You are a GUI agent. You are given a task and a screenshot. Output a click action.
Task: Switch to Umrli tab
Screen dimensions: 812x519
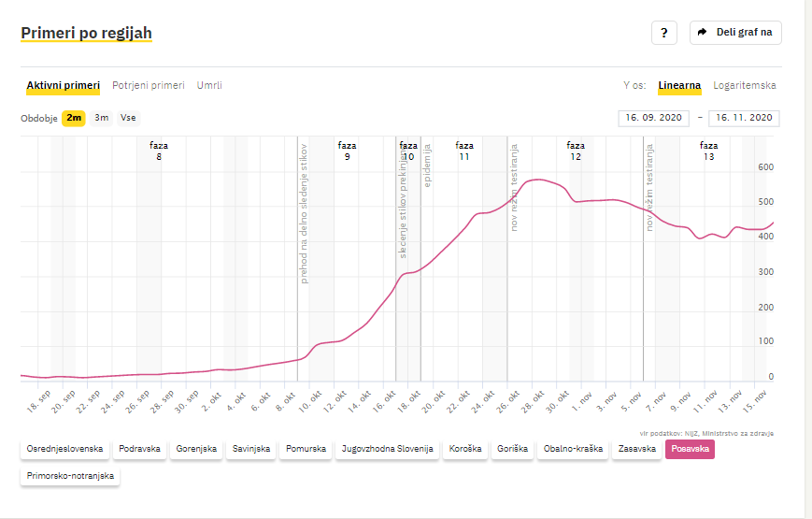[x=209, y=85]
